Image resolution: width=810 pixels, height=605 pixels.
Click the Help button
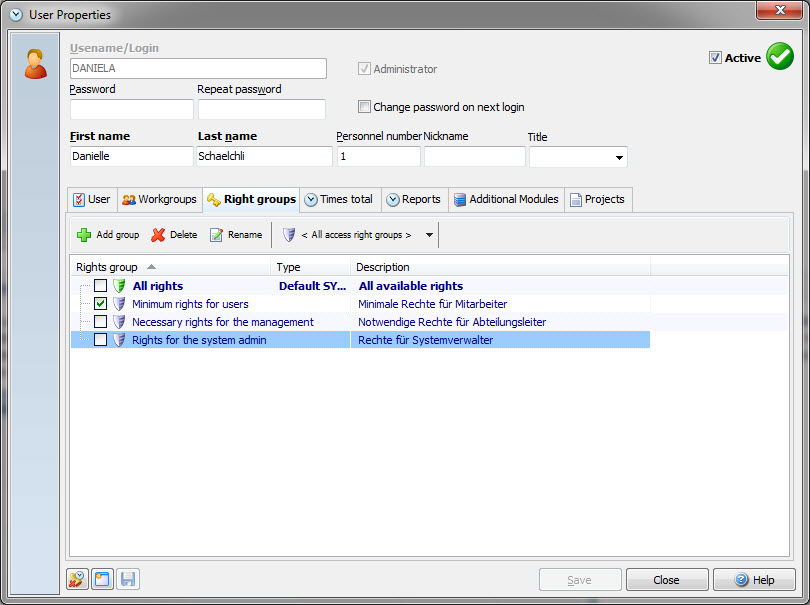(x=754, y=580)
